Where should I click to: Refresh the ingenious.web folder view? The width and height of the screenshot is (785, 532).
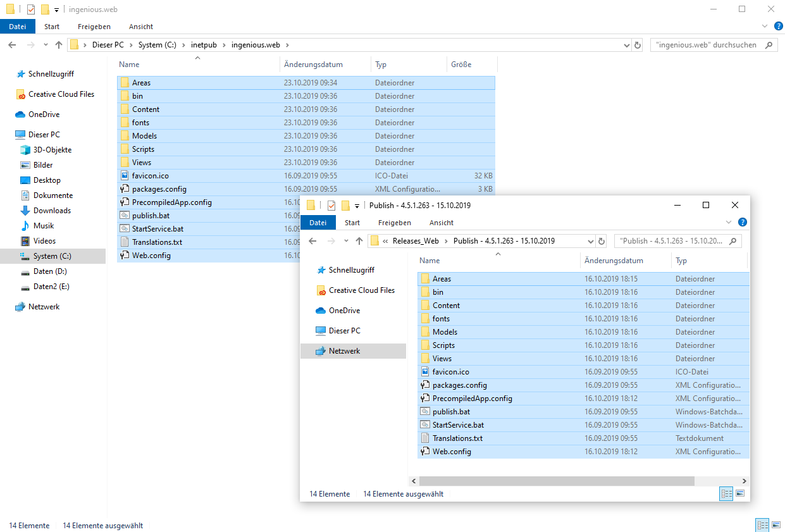[638, 46]
